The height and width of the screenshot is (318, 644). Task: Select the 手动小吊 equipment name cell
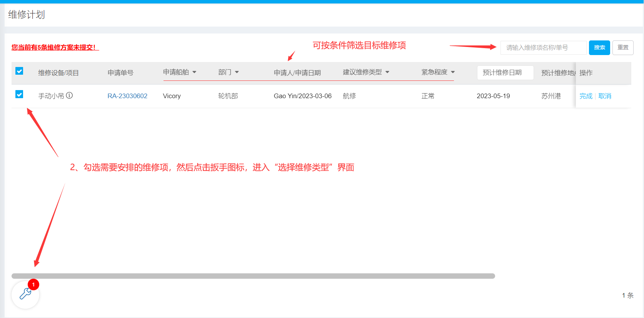click(x=51, y=96)
